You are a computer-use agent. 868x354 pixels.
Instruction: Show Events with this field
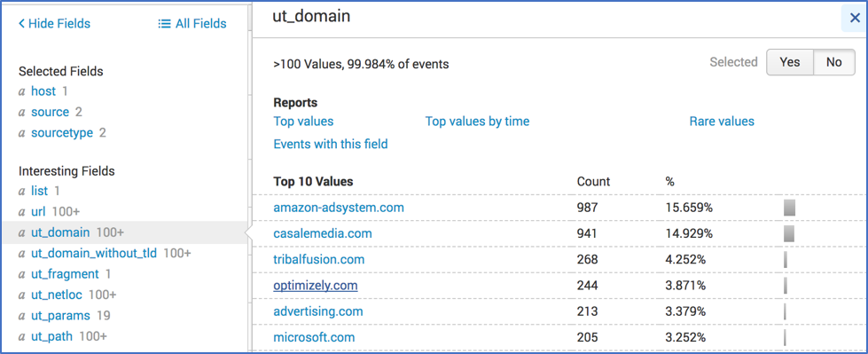pos(331,144)
